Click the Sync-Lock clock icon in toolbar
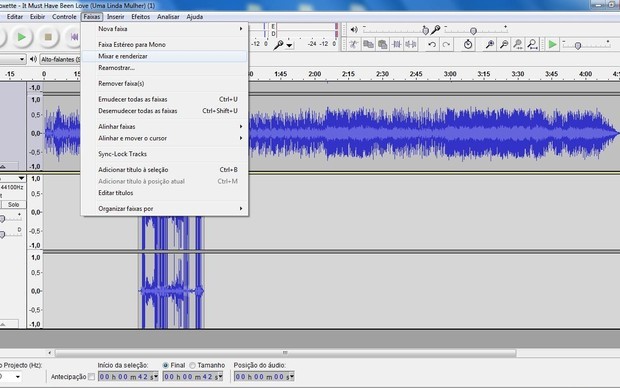Screen dimensions: 620x388 point(468,44)
